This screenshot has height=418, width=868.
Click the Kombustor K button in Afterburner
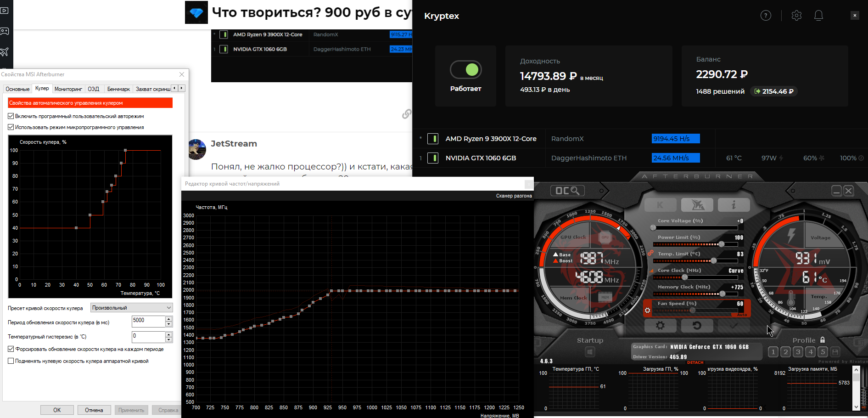pyautogui.click(x=660, y=205)
